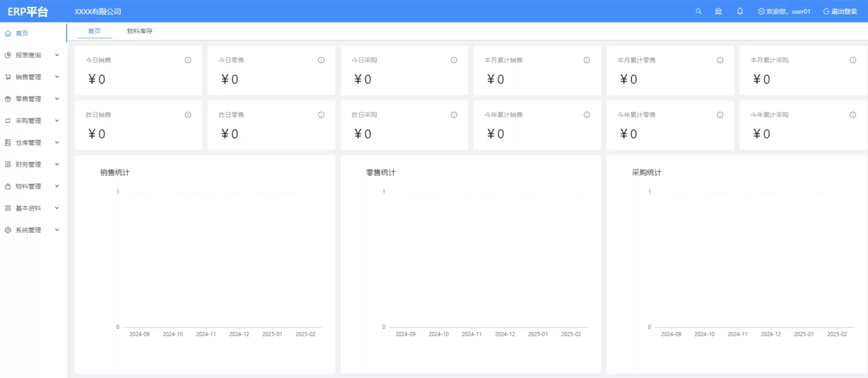Expand the 报表查询 sidebar menu
Screen dimensions: 868x378
pyautogui.click(x=32, y=55)
